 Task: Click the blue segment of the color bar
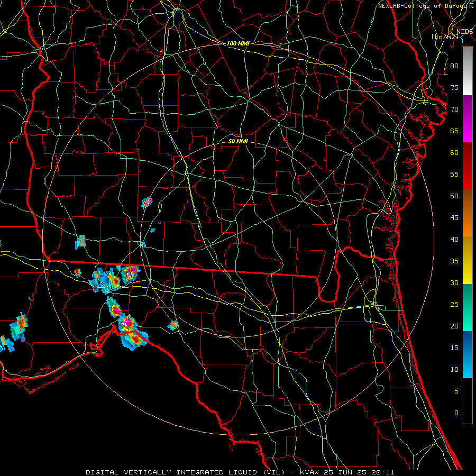pyautogui.click(x=467, y=354)
